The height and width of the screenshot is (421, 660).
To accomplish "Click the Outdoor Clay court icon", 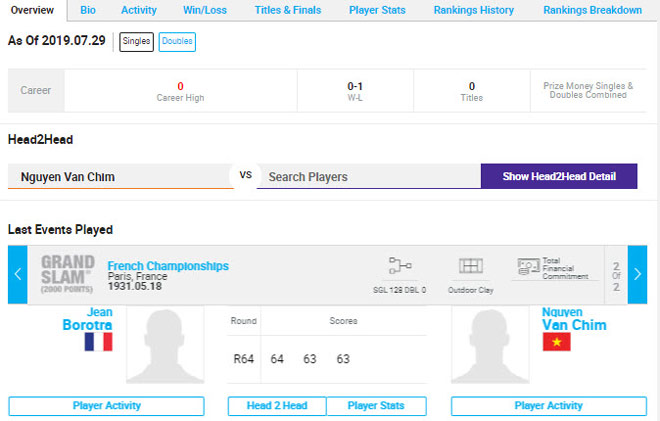I will pos(470,266).
